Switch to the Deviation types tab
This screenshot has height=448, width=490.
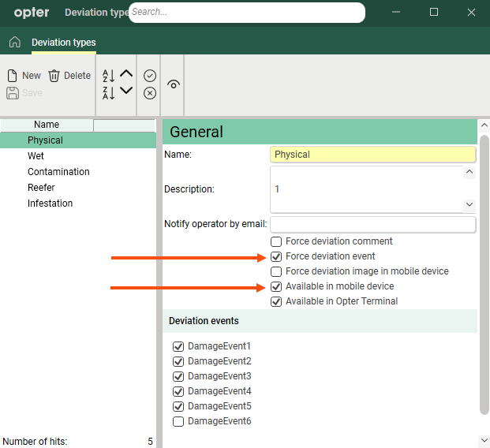coord(63,43)
